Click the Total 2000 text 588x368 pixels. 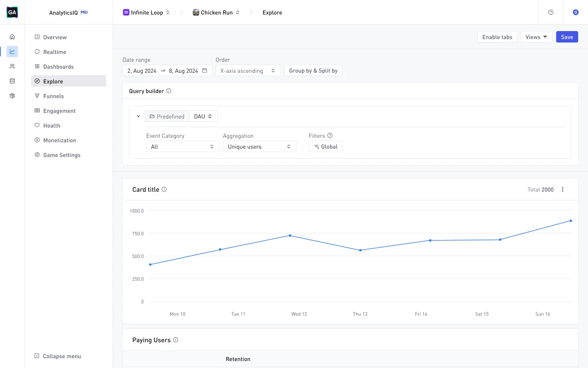point(540,189)
